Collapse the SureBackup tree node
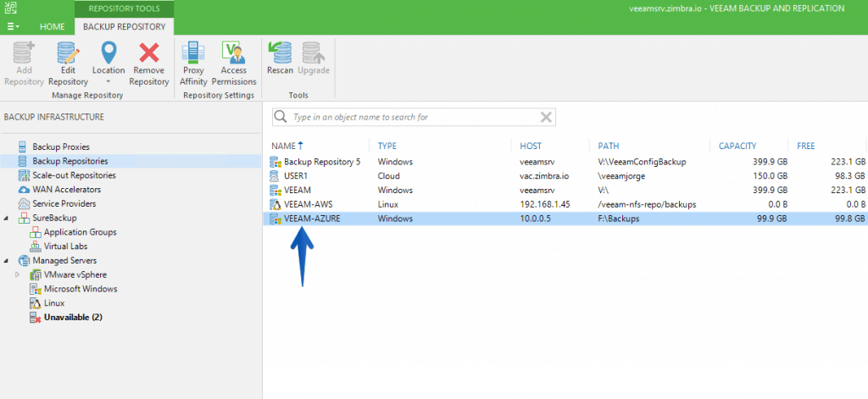The height and width of the screenshot is (399, 868). click(6, 218)
